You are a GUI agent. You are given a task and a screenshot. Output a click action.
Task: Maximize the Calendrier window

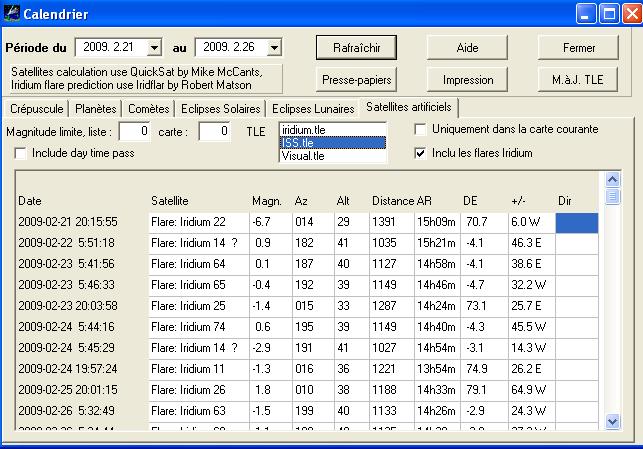click(x=609, y=14)
